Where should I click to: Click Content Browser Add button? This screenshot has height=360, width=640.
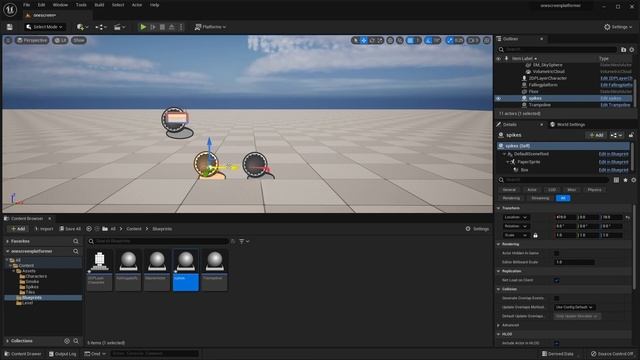pos(17,229)
